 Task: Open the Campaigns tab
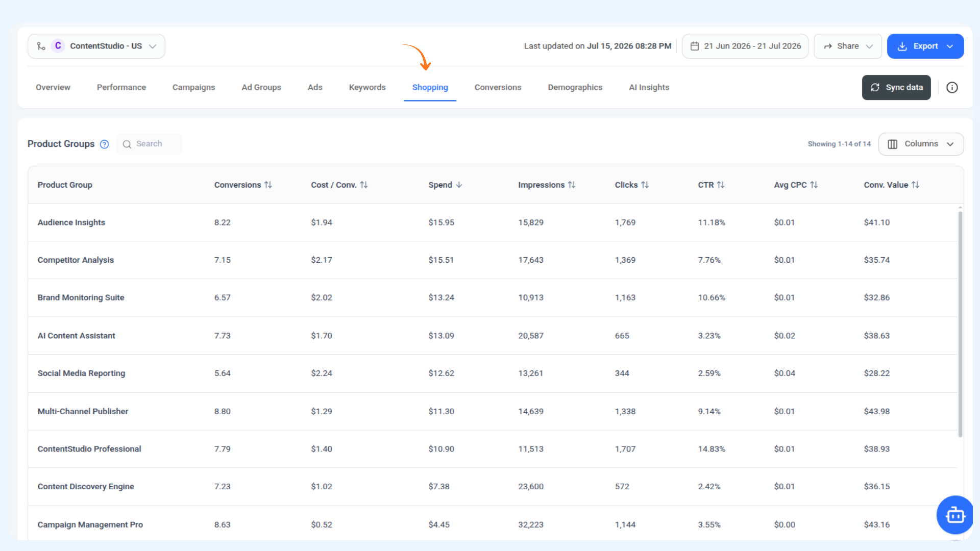194,87
